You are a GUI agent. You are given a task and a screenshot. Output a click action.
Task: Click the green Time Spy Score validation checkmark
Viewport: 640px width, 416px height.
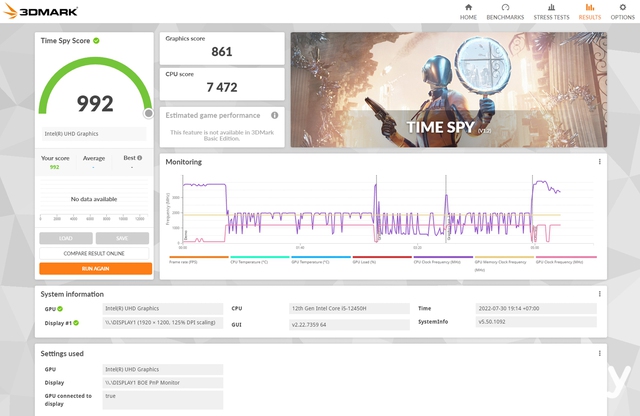click(x=96, y=40)
